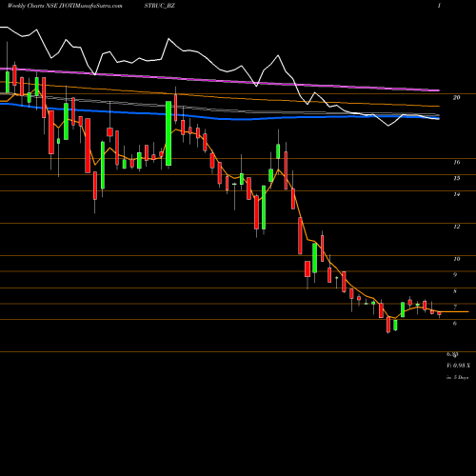Image resolution: width=476 pixels, height=476 pixels.
Task: Click the 'STRUC_BZ' symbol label
Action: 159,6
